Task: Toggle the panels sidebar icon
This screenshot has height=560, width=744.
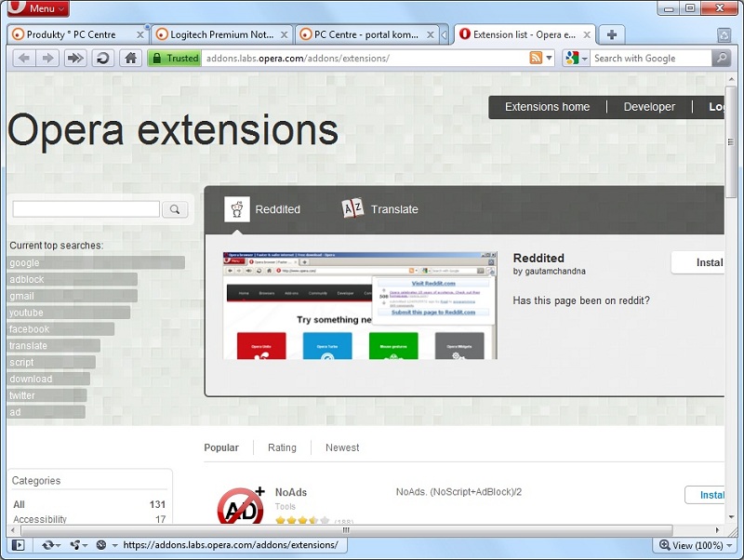Action: pos(19,546)
